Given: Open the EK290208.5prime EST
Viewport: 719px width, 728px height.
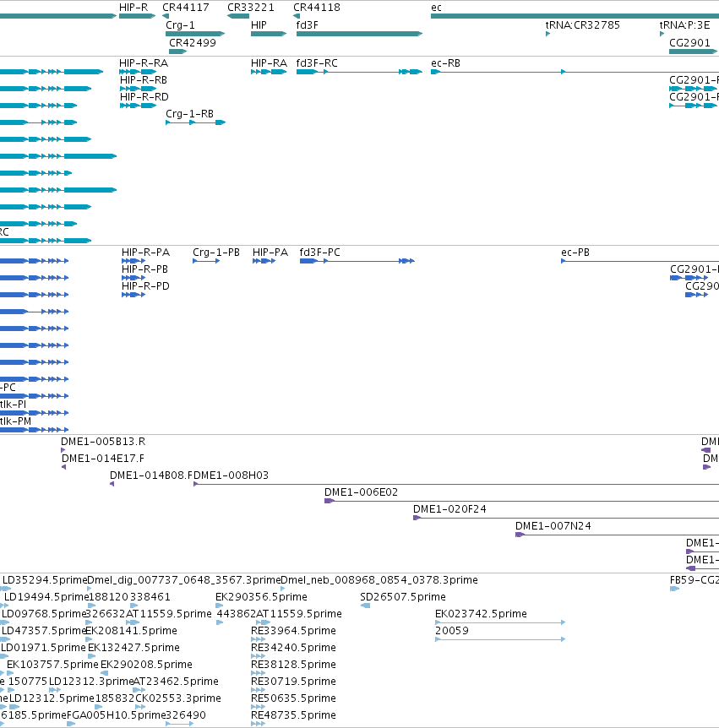Looking at the screenshot, I should 105,673.
